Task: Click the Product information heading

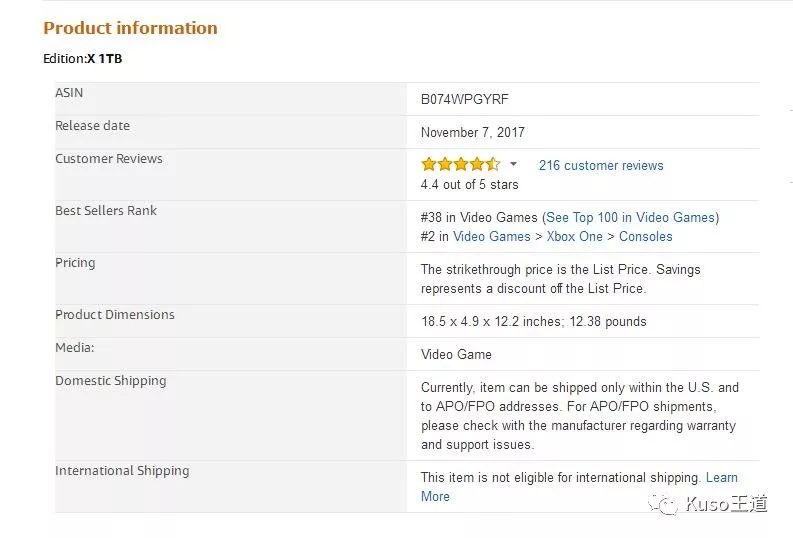Action: pyautogui.click(x=130, y=28)
